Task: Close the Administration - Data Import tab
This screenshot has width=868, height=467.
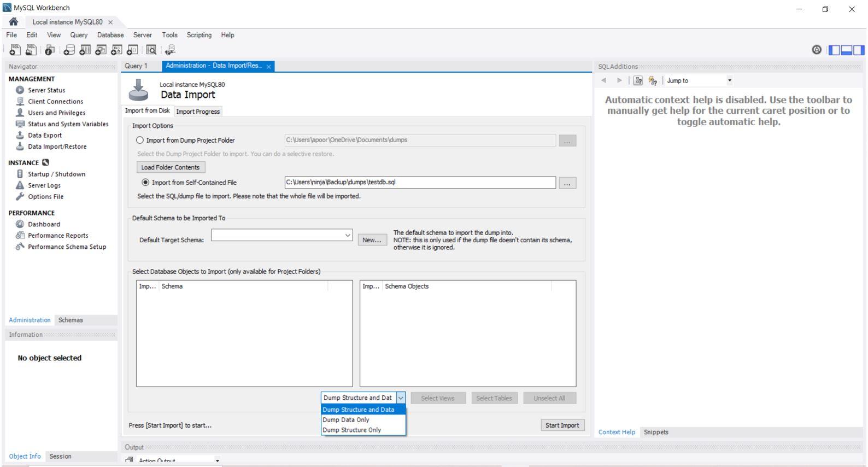Action: point(268,67)
